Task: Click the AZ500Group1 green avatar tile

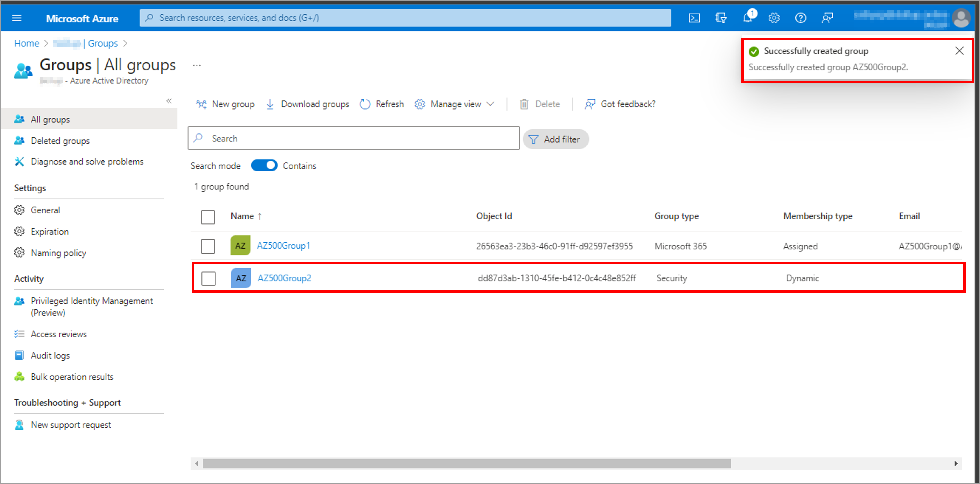Action: point(240,246)
